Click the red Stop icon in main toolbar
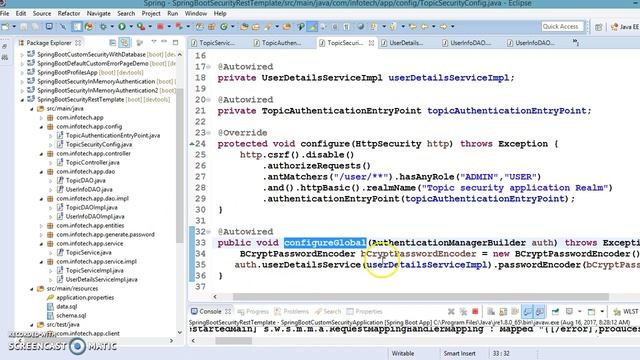This screenshot has width=640, height=360. tap(160, 27)
